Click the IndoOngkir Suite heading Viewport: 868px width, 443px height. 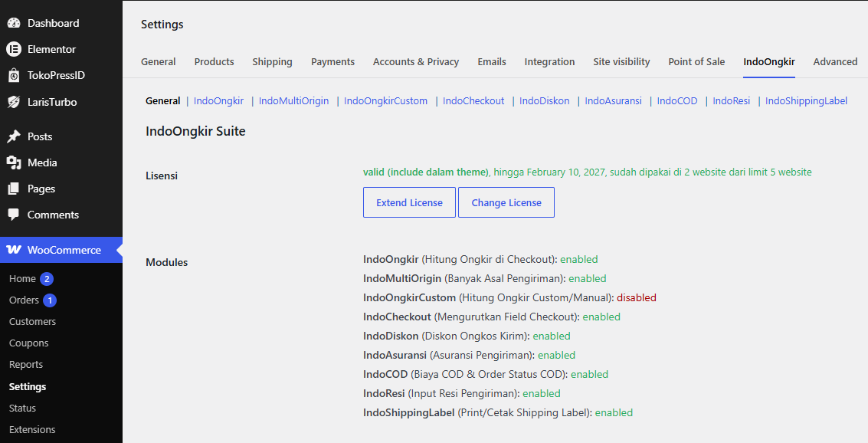pyautogui.click(x=195, y=131)
